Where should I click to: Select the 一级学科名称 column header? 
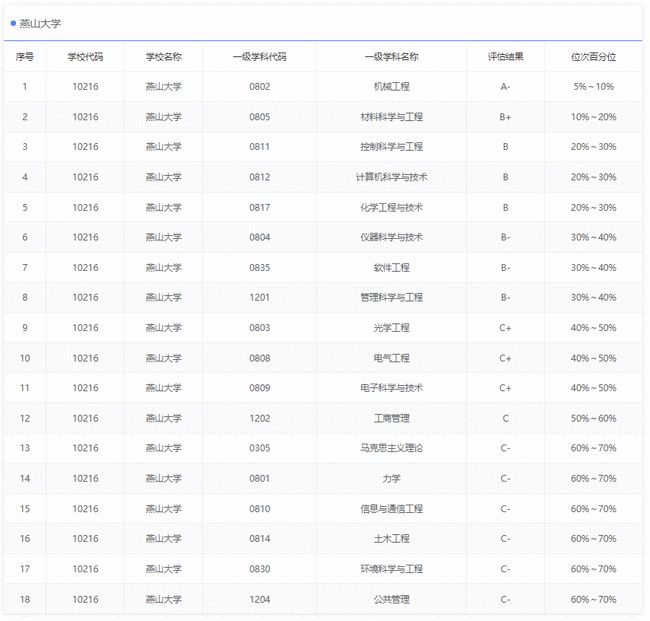point(392,56)
